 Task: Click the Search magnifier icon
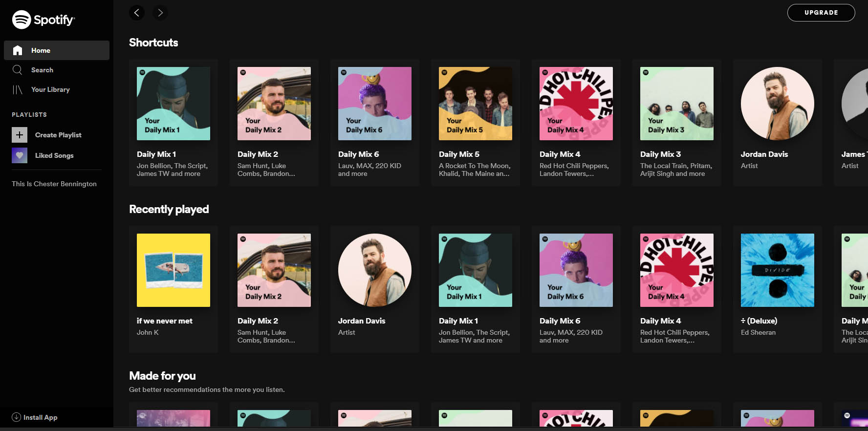[x=18, y=70]
